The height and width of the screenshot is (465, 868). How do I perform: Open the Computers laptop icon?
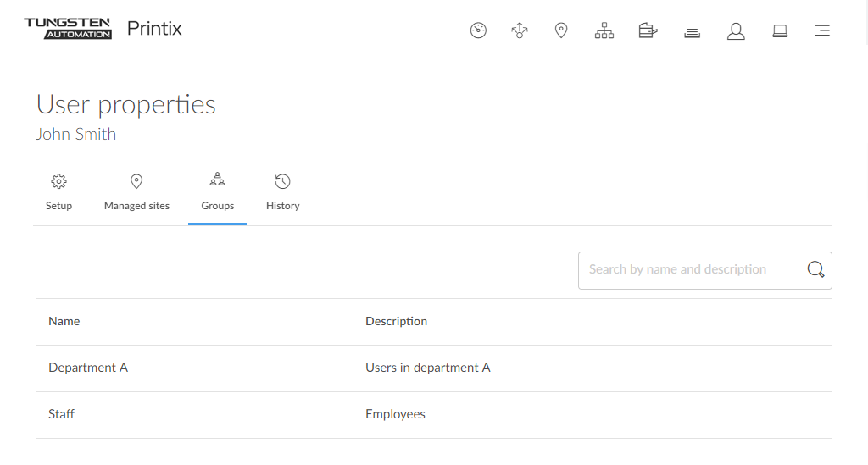pyautogui.click(x=780, y=31)
